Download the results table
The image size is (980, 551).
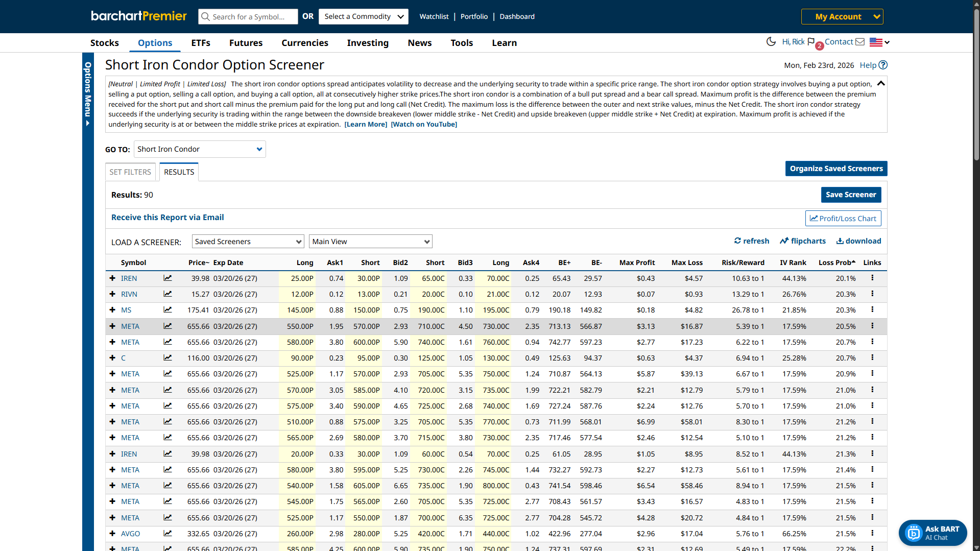click(858, 241)
